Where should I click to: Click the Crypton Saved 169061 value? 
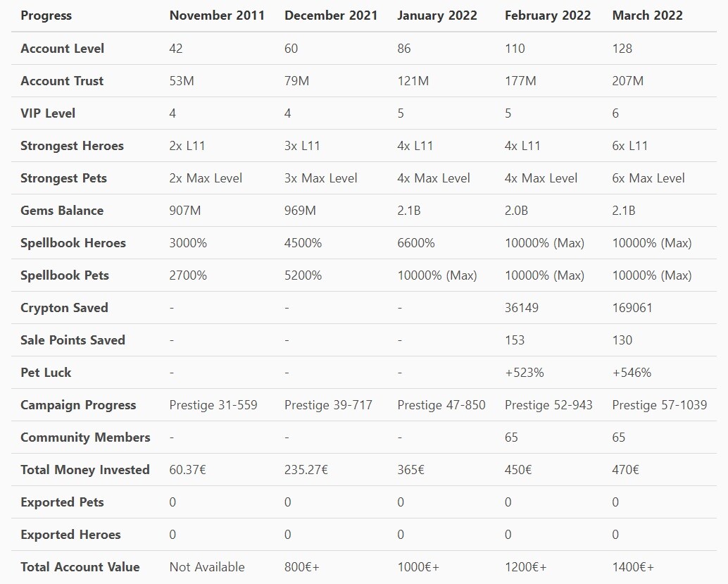point(632,308)
